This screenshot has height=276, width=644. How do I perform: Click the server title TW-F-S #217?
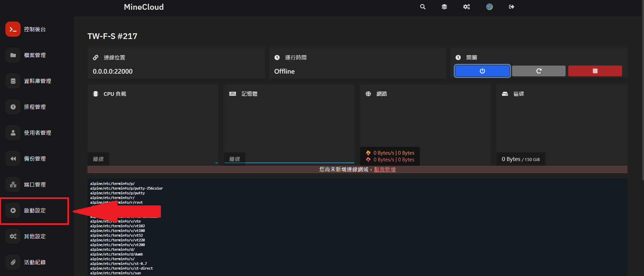[112, 36]
